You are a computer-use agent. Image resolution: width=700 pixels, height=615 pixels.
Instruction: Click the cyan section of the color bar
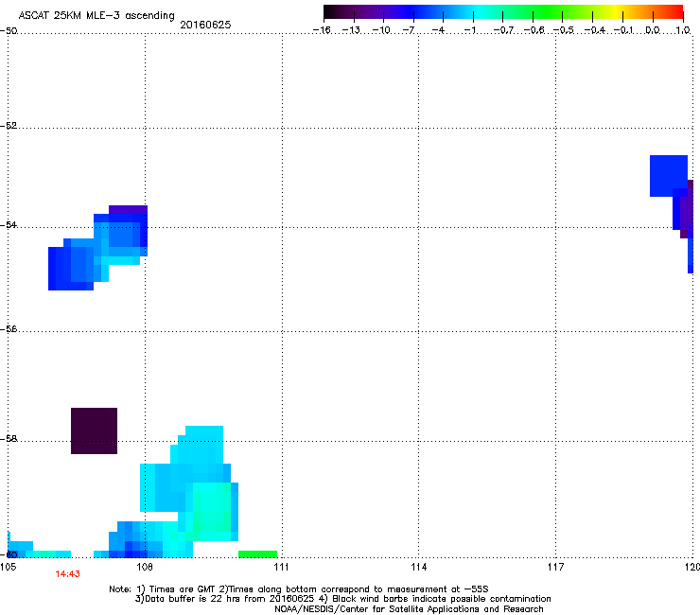tap(480, 12)
